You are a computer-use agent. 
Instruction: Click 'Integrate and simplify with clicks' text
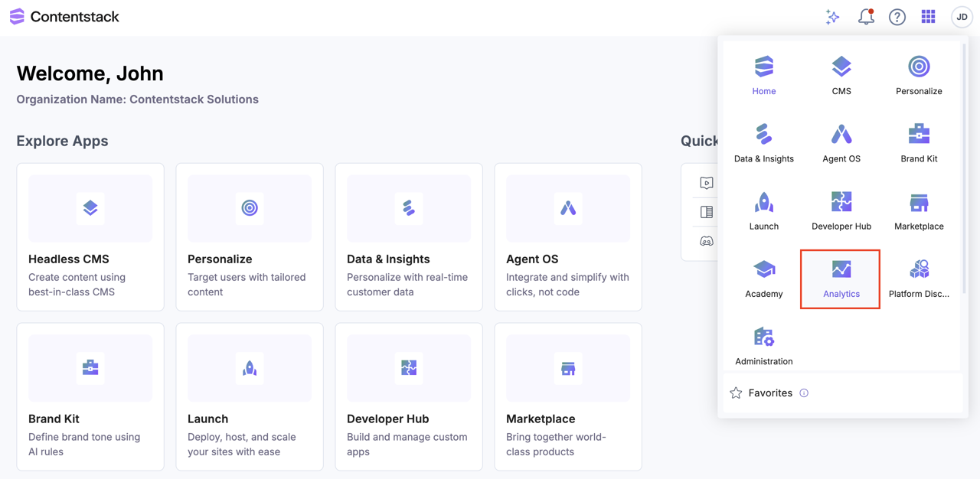click(567, 285)
